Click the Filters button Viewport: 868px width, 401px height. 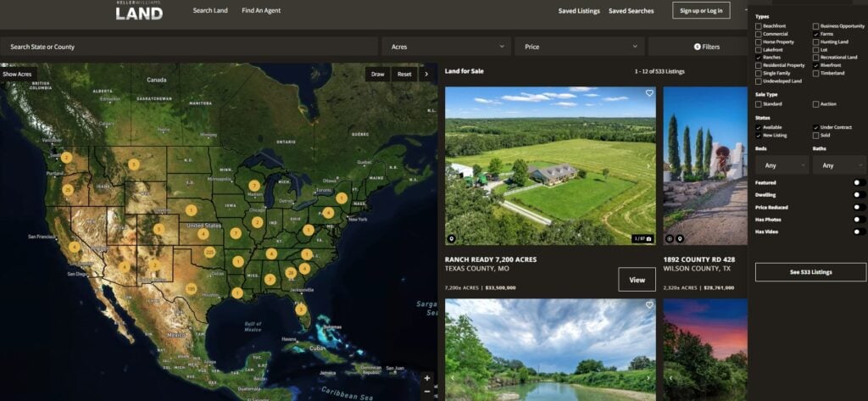(706, 47)
